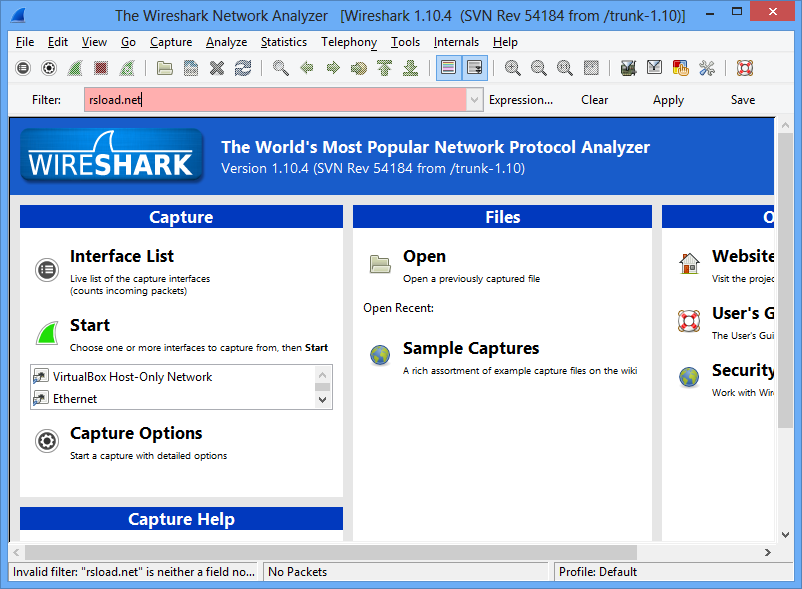Click the Apply filter button
802x589 pixels.
667,99
